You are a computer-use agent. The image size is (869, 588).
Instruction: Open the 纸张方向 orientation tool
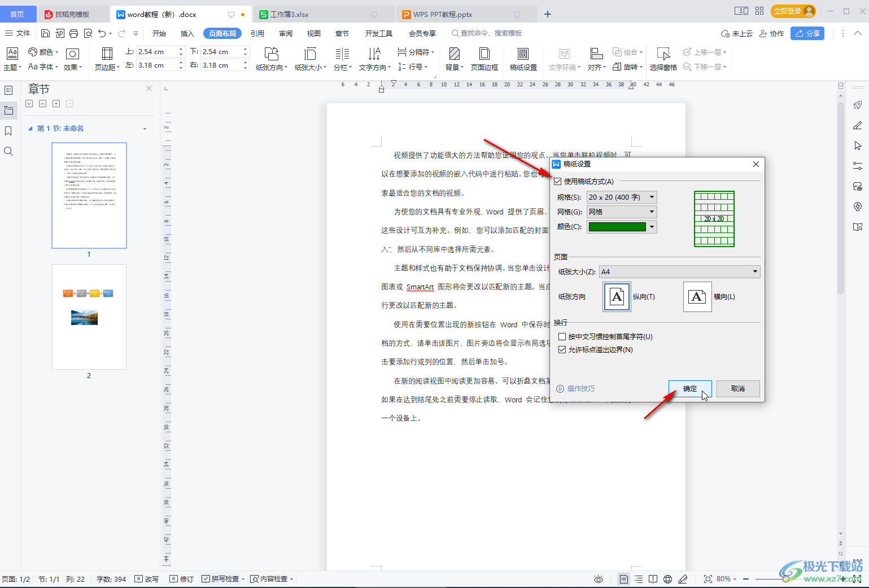[x=272, y=59]
